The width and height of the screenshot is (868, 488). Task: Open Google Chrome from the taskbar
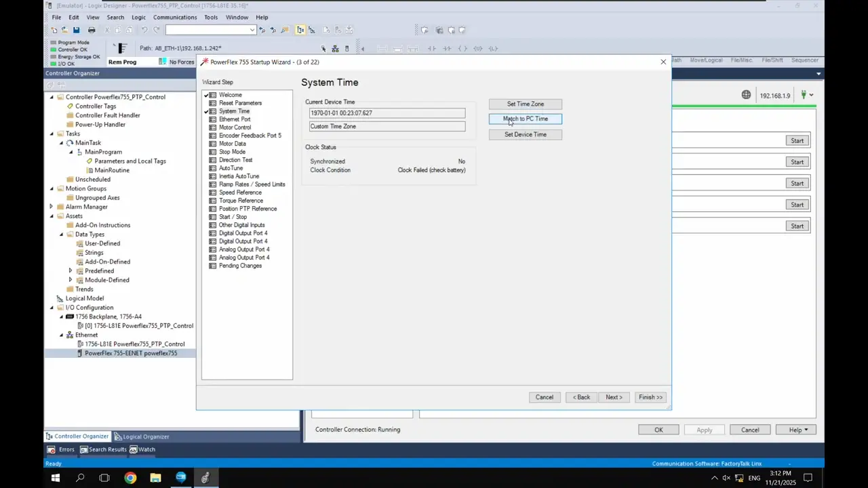[x=130, y=478]
